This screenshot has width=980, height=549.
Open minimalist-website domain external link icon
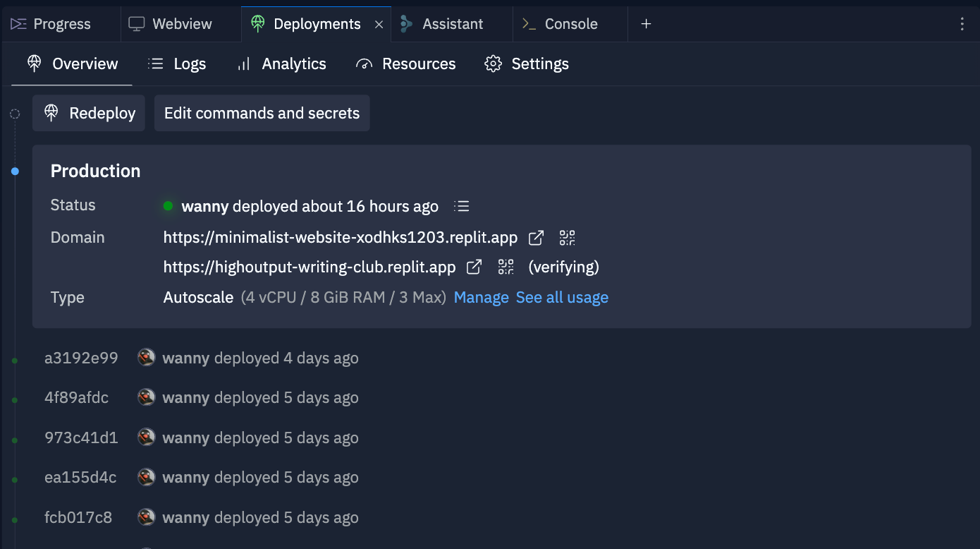536,238
